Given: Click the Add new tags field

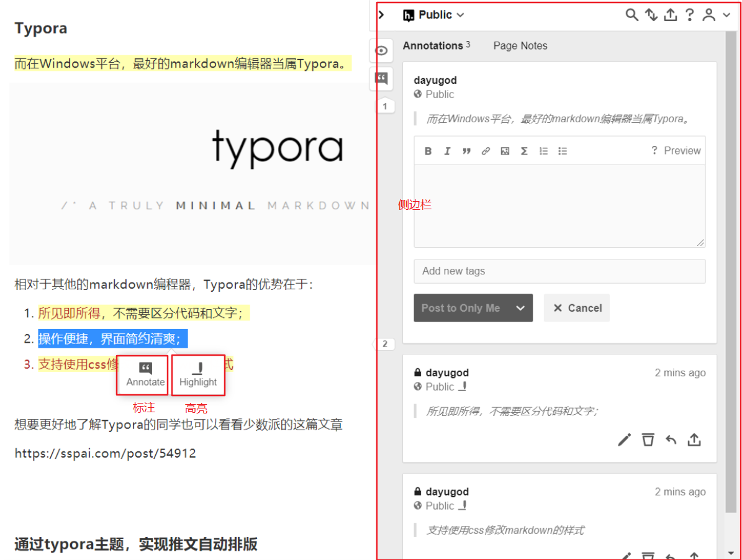Looking at the screenshot, I should pos(559,271).
